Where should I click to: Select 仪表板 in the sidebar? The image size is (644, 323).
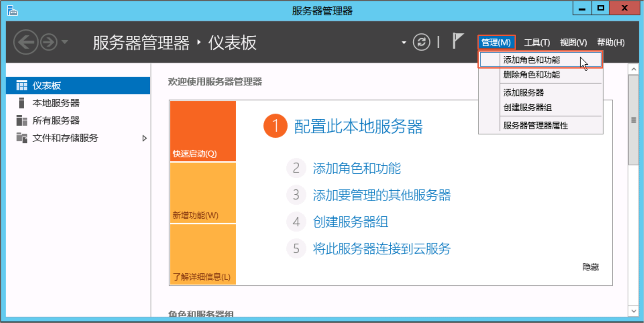tap(78, 85)
